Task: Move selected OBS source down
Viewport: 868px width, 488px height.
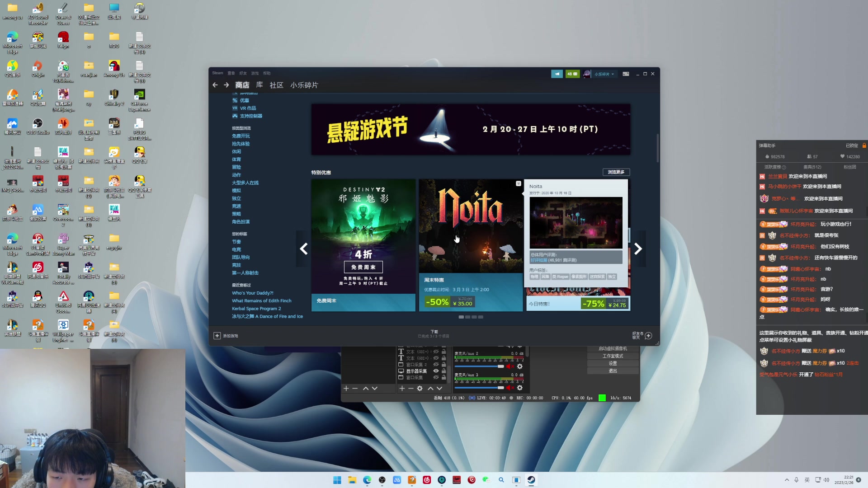Action: pos(439,389)
